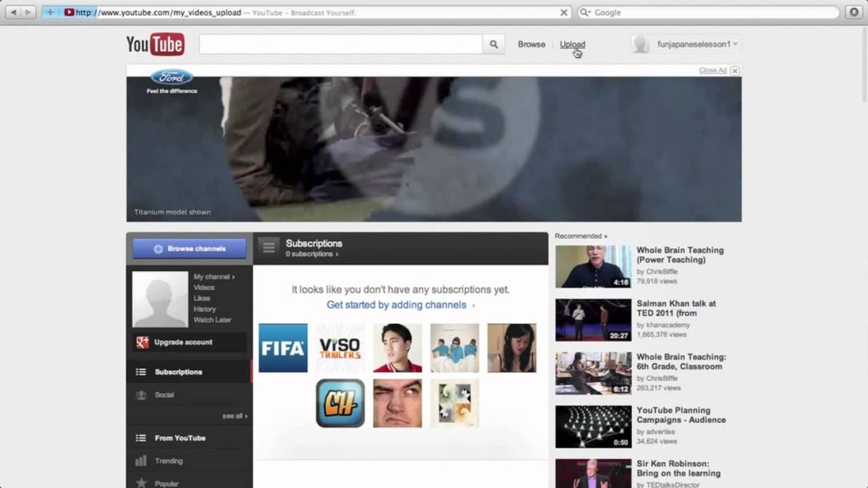Click the Ford logo in the ad
Viewport: 868px width, 488px height.
coord(172,77)
